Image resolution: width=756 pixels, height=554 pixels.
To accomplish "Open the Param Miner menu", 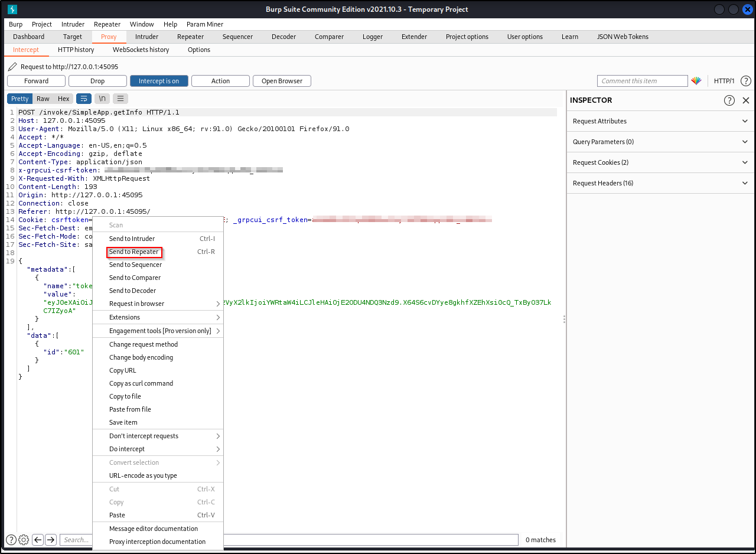I will pos(204,24).
